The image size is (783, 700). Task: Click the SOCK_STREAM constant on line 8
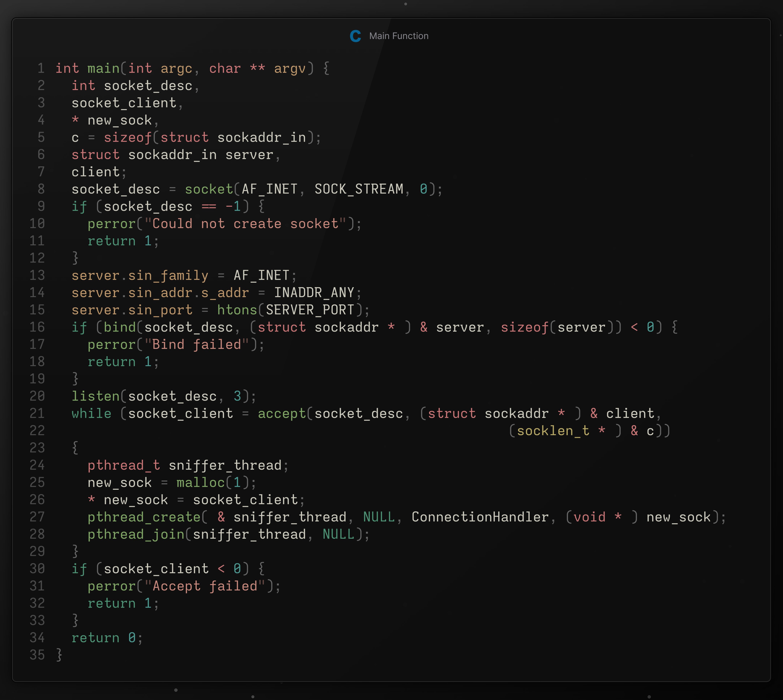[359, 189]
